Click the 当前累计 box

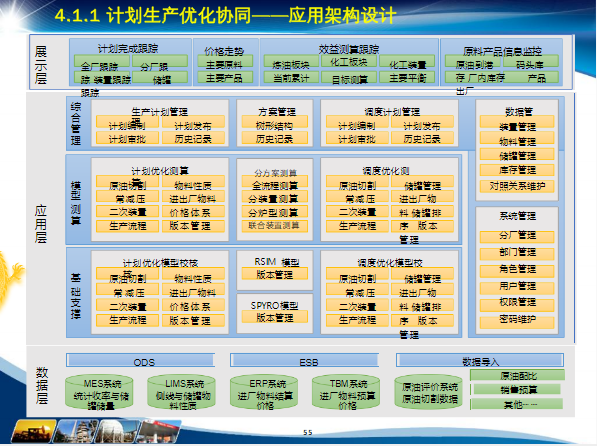click(x=291, y=78)
